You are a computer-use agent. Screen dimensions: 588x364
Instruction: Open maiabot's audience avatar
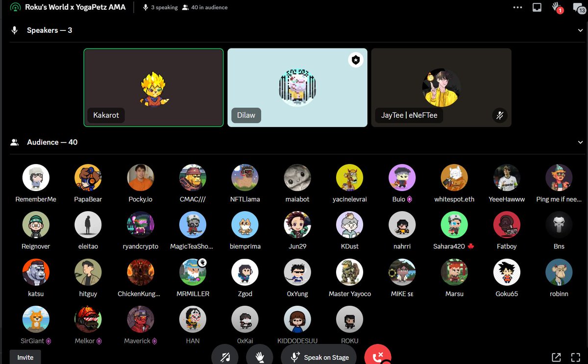[297, 177]
